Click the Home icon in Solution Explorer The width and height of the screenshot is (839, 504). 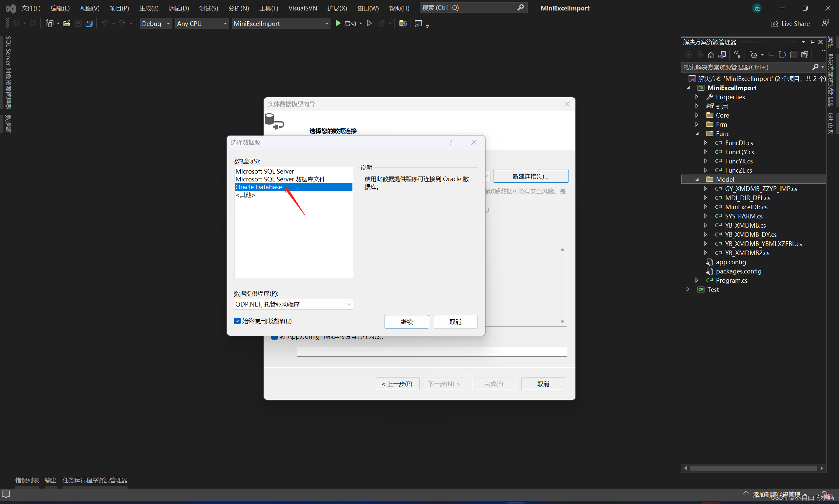click(710, 54)
